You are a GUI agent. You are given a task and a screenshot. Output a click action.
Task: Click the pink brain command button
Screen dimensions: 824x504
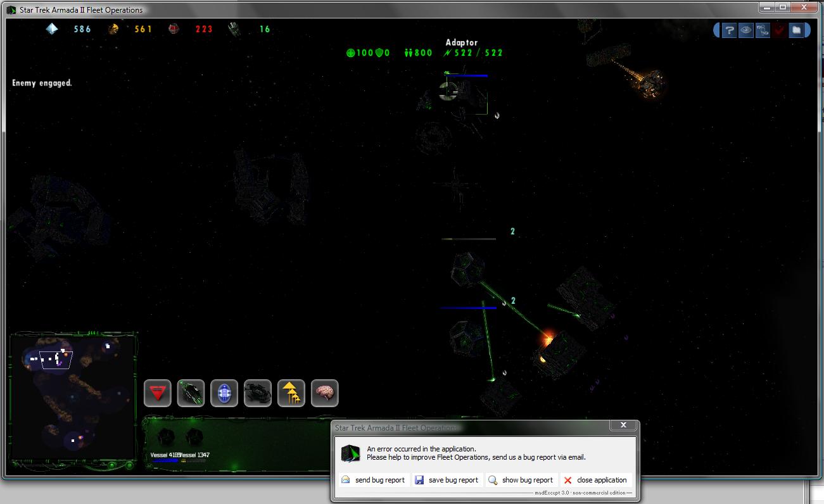324,393
